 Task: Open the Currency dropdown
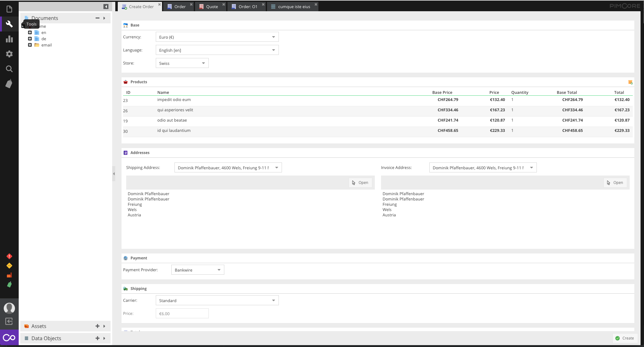click(273, 37)
